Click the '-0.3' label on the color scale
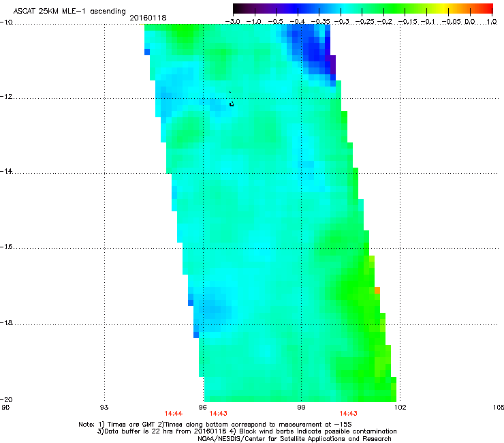Screen dimensions: 504x443 [342, 22]
